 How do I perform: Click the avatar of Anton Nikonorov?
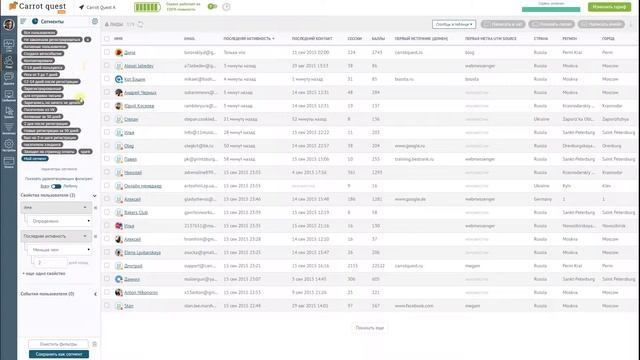(119, 293)
